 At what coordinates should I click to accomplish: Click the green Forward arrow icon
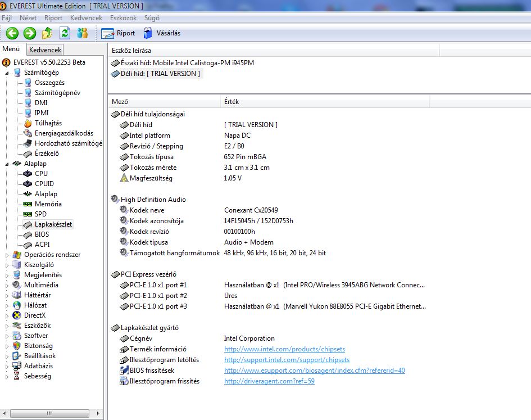(30, 33)
